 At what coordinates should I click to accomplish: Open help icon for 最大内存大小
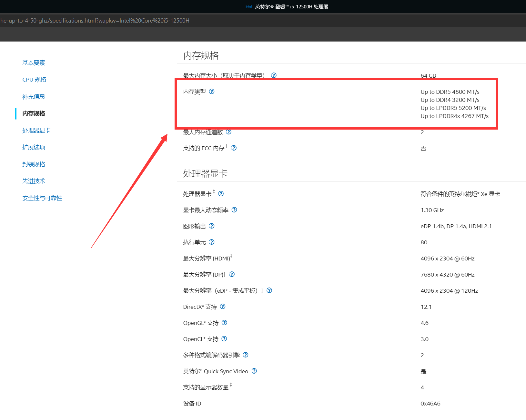point(274,75)
